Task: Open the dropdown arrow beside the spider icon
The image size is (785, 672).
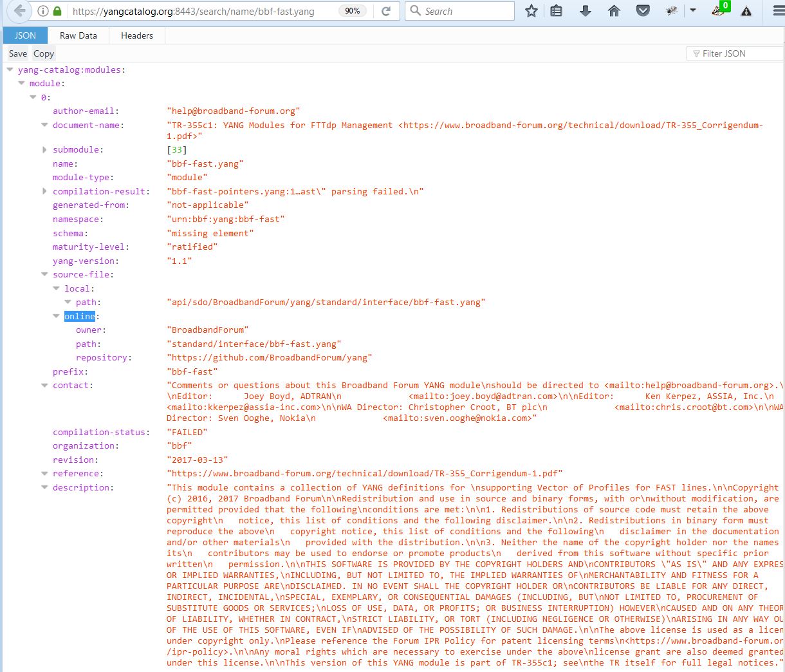Action: click(692, 10)
